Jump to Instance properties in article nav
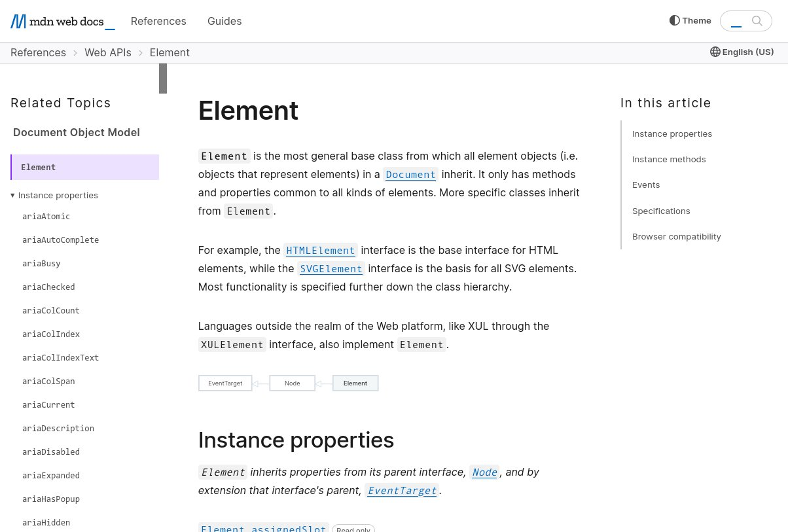Viewport: 788px width, 532px height. point(672,133)
